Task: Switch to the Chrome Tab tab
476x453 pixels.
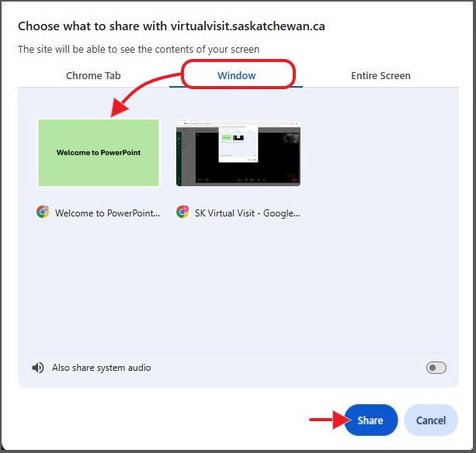Action: coord(93,75)
